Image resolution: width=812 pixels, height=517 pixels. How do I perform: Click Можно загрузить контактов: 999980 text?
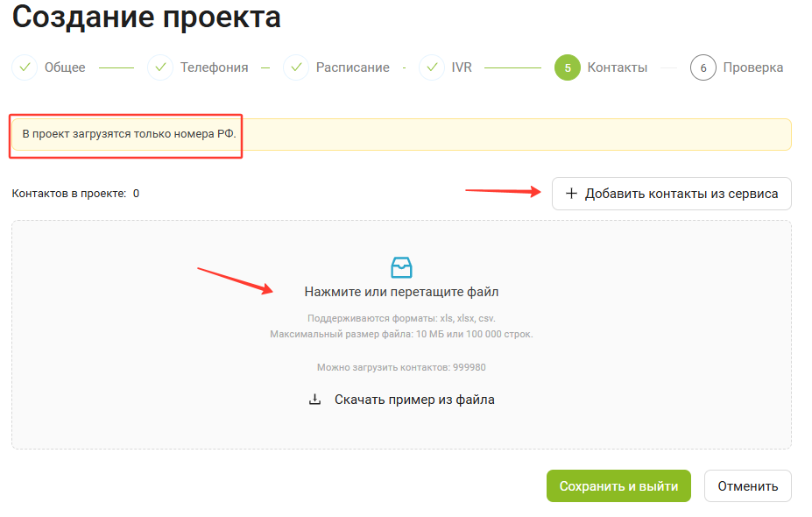[x=401, y=367]
